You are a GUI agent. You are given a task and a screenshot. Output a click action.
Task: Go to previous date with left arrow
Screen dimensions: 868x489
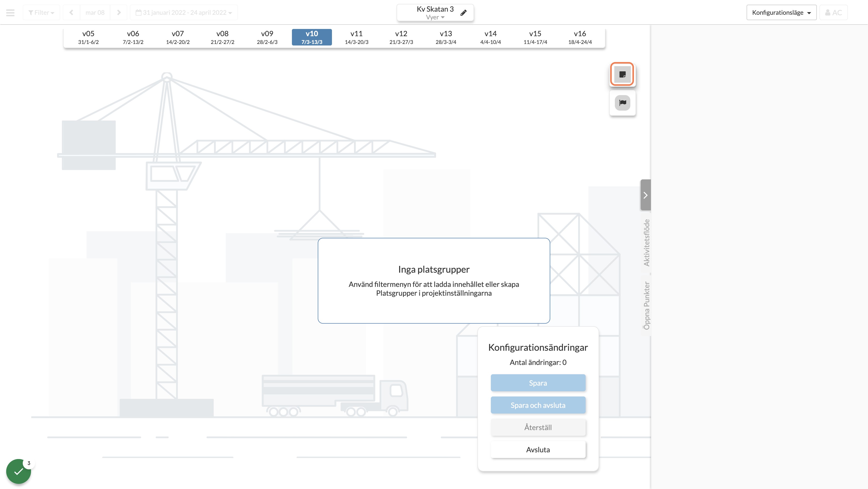pos(72,12)
